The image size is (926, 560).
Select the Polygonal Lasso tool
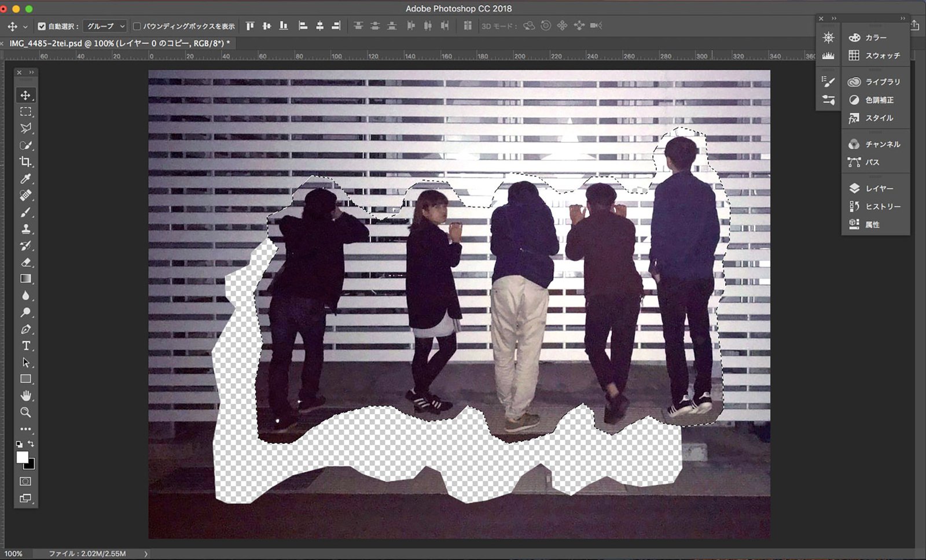pyautogui.click(x=25, y=128)
